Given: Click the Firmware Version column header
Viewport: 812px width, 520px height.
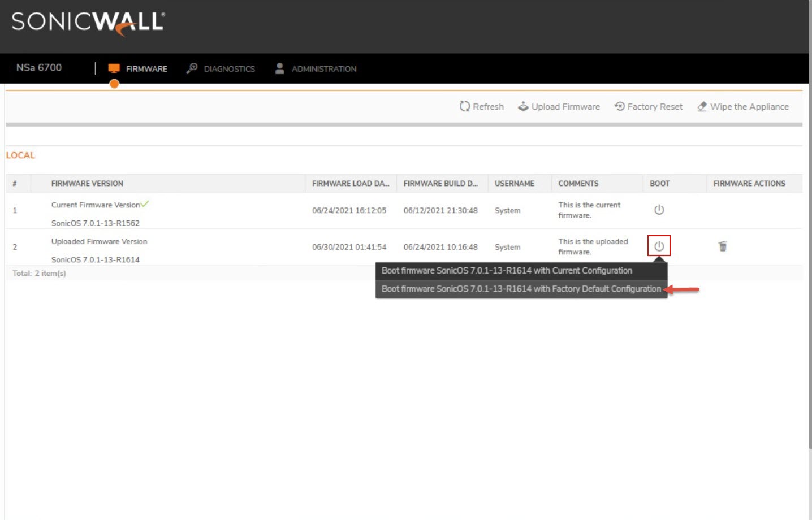Looking at the screenshot, I should [87, 184].
